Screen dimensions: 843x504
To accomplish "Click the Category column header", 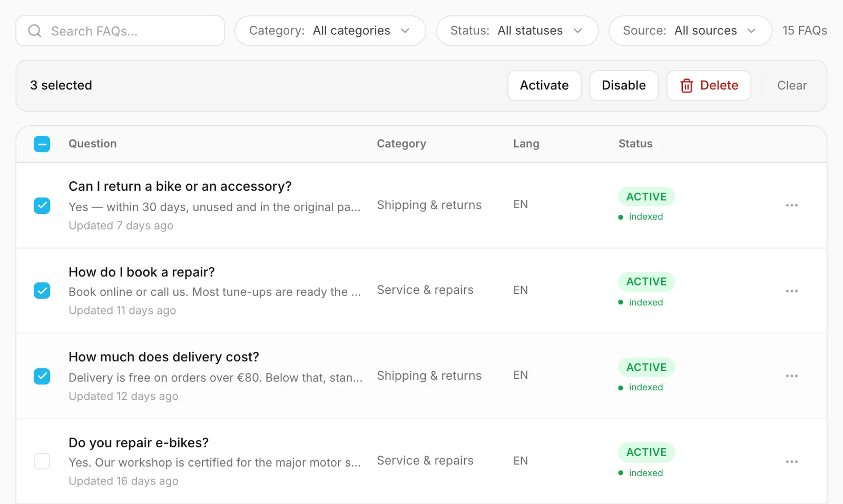I will click(x=401, y=144).
